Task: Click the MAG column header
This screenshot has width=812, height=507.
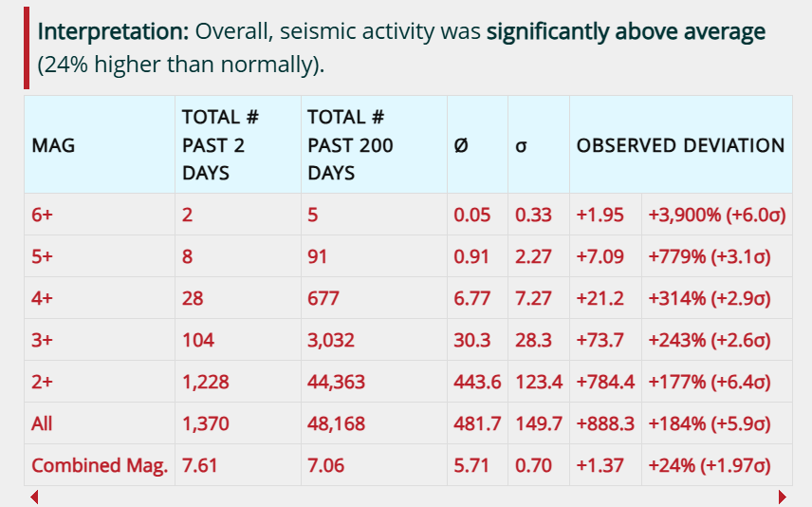Action: (x=53, y=145)
